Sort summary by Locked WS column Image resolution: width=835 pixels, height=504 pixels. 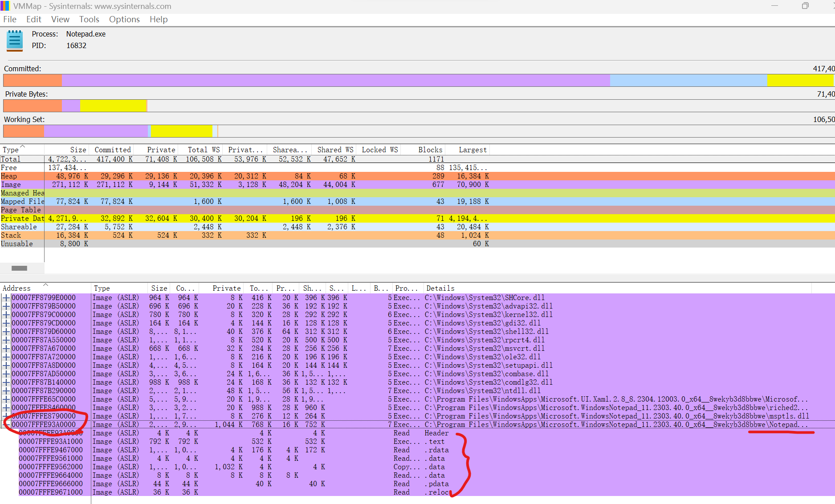click(x=379, y=150)
